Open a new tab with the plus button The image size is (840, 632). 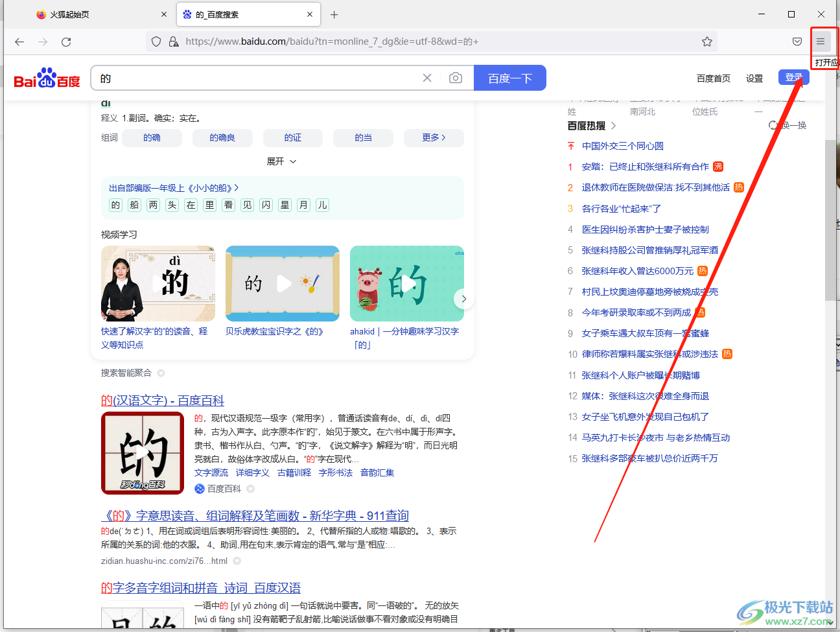[x=334, y=14]
